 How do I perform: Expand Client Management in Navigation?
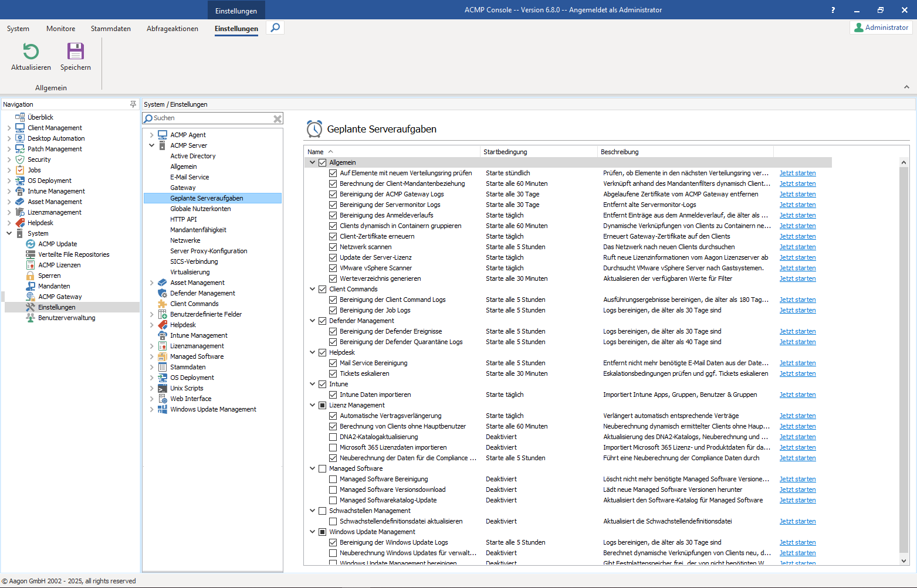[9, 128]
